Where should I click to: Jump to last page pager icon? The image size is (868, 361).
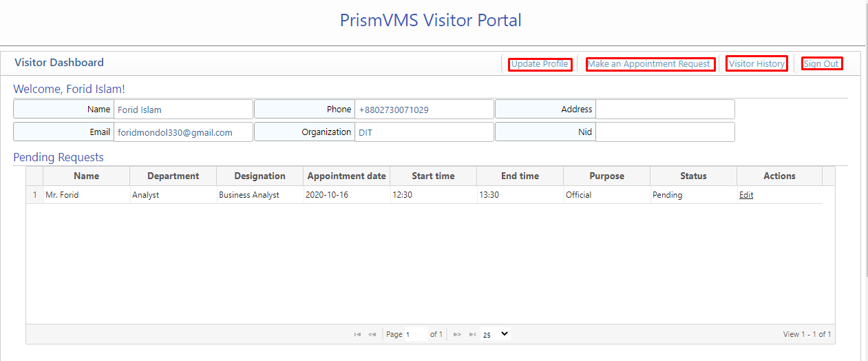point(472,334)
